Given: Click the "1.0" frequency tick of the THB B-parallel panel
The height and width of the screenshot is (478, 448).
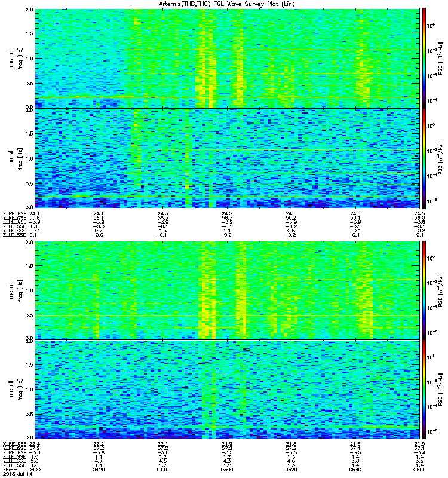Looking at the screenshot, I should (29, 159).
